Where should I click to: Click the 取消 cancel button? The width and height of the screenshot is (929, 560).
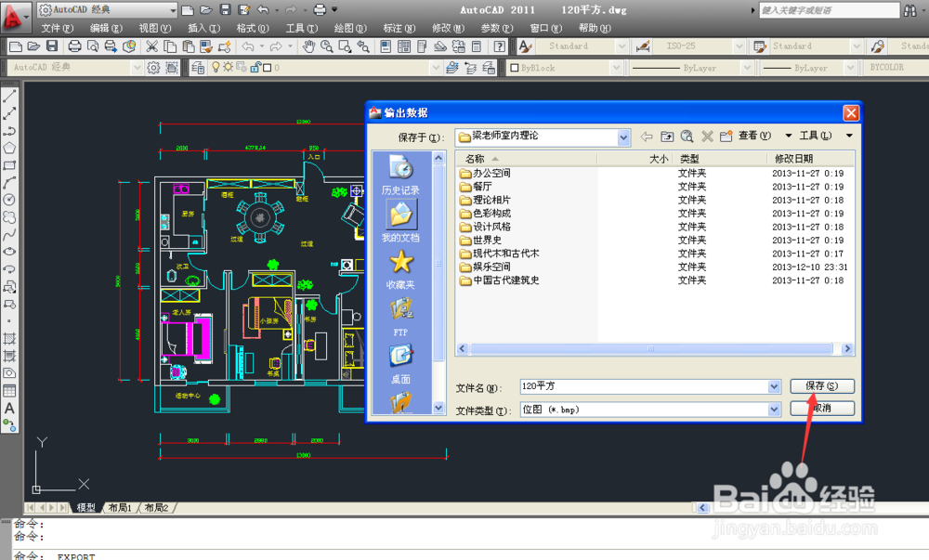click(x=822, y=408)
